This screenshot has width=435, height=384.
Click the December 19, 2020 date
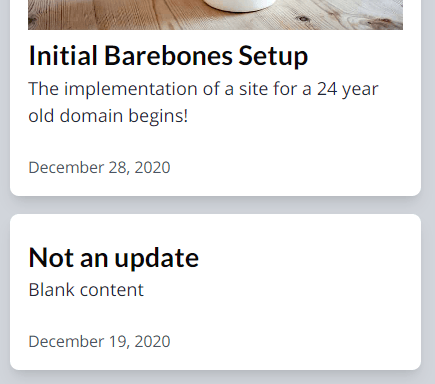[x=99, y=342]
